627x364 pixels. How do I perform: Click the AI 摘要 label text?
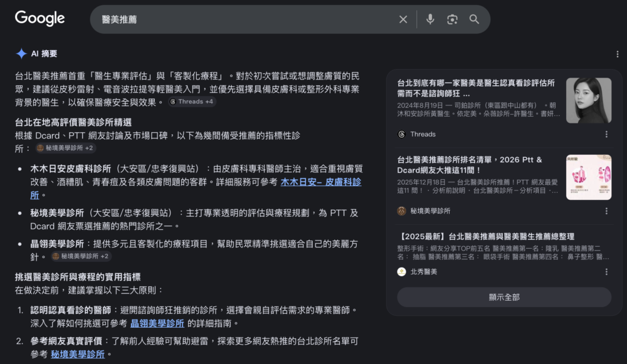point(44,53)
